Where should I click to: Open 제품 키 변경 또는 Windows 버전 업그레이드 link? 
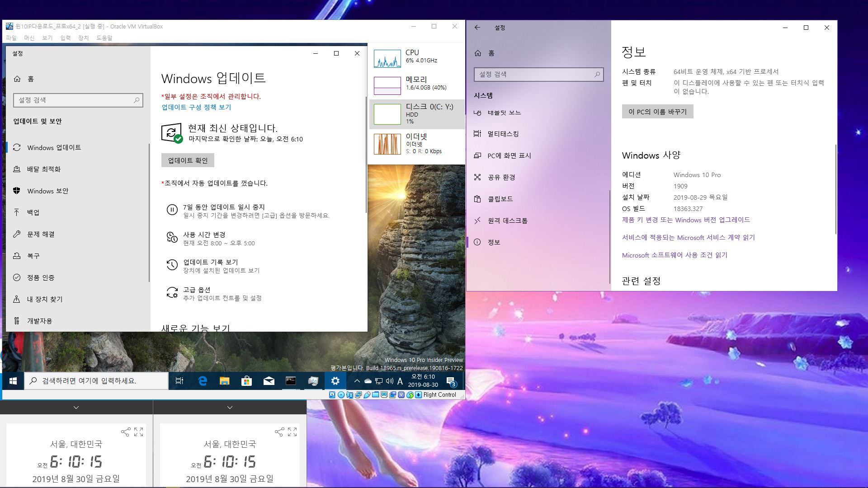click(686, 220)
